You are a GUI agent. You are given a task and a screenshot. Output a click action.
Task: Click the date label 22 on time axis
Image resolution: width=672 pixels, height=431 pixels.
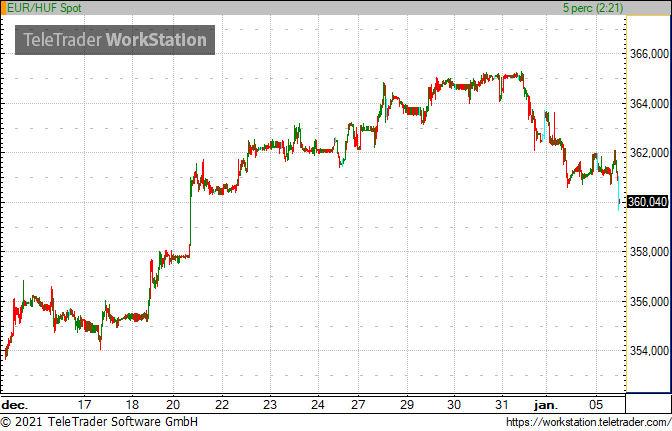(x=222, y=404)
